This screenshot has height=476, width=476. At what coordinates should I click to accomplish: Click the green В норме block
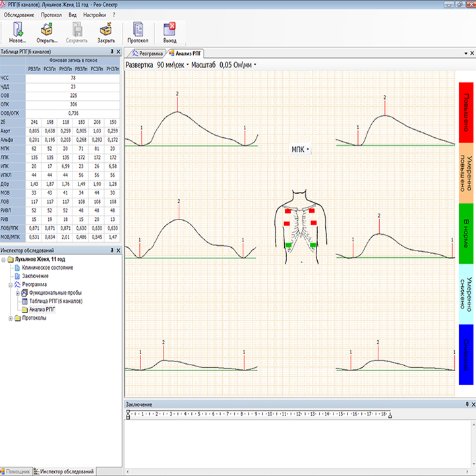tap(465, 233)
